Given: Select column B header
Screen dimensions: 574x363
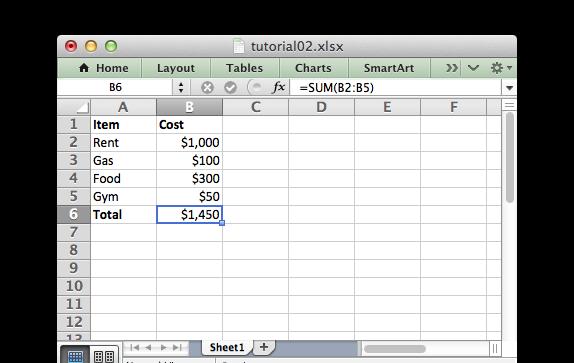Looking at the screenshot, I should pyautogui.click(x=189, y=107).
